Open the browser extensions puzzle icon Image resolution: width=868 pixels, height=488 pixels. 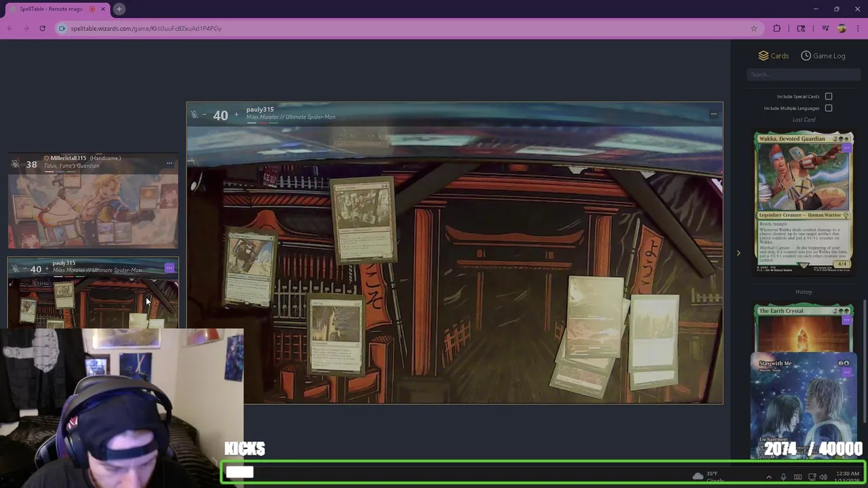pyautogui.click(x=777, y=28)
